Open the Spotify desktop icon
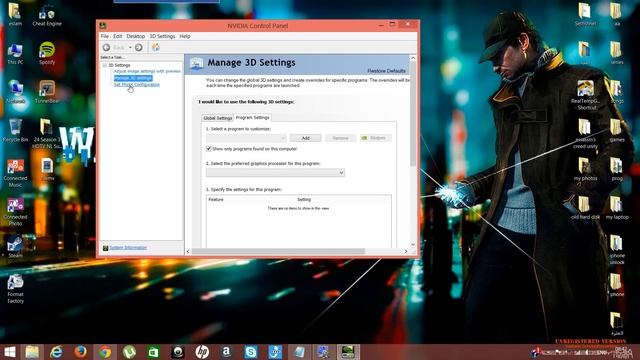The image size is (640, 360). click(47, 53)
